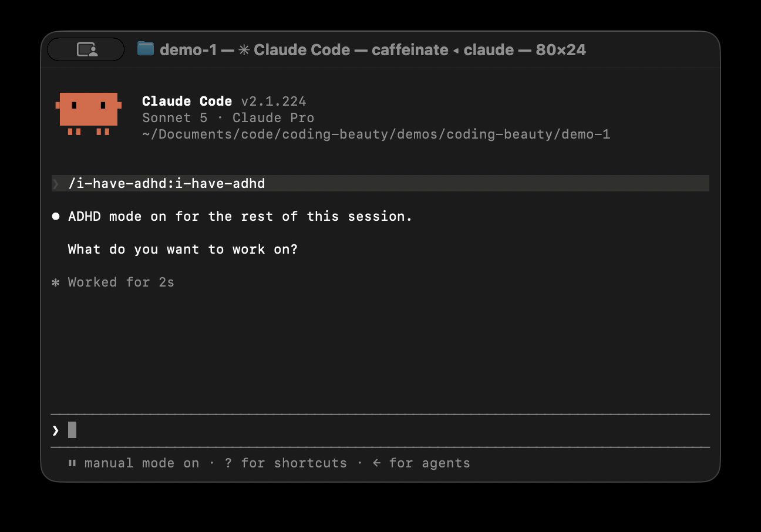This screenshot has width=761, height=532.
Task: Click the What do you want to work on text
Action: 183,249
